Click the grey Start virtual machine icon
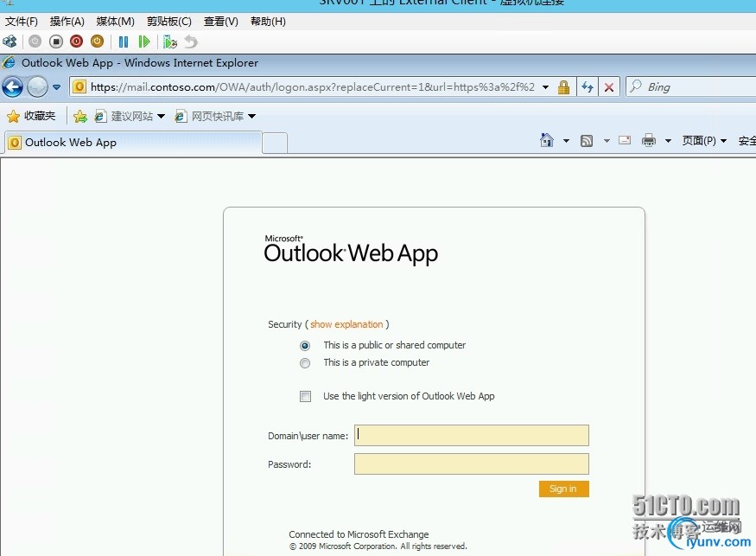The height and width of the screenshot is (556, 756). point(35,42)
